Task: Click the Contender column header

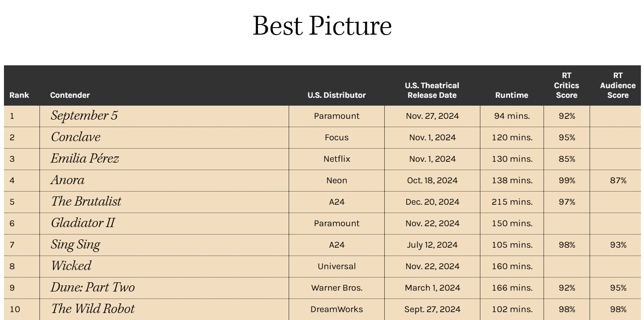Action: (70, 95)
